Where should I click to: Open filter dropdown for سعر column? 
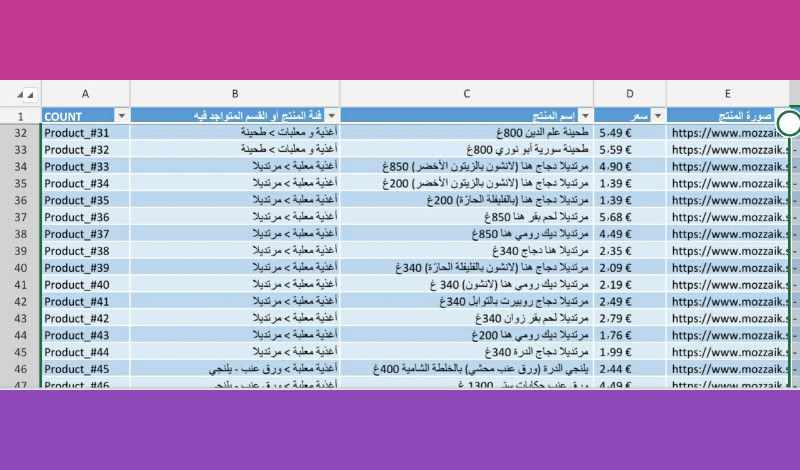coord(658,116)
